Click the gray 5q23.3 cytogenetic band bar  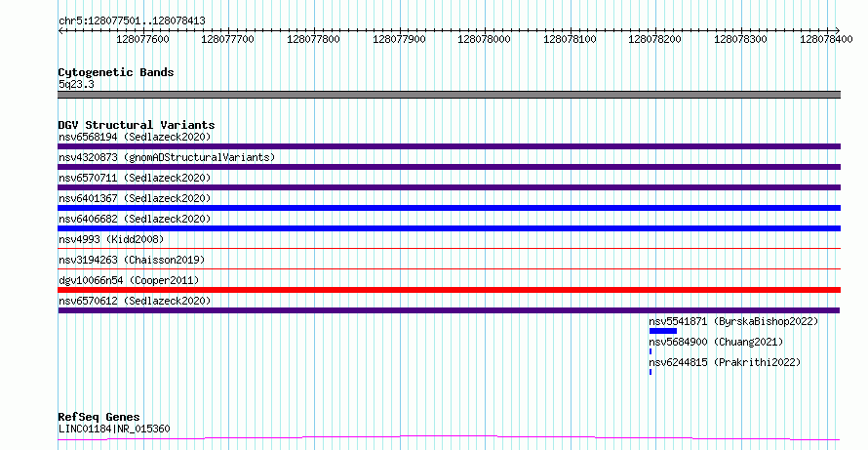(449, 95)
